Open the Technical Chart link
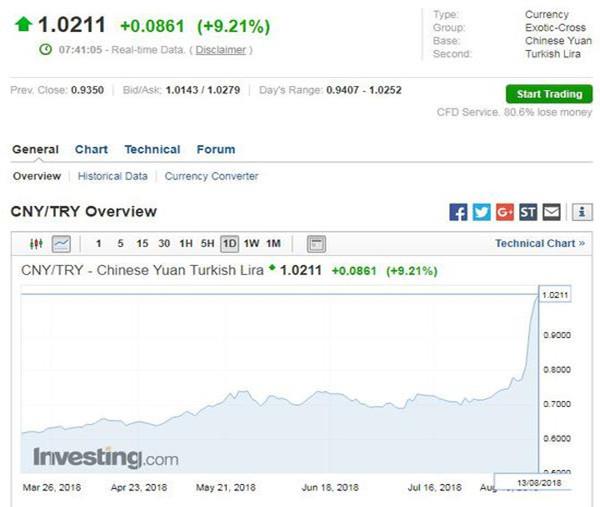 click(540, 243)
